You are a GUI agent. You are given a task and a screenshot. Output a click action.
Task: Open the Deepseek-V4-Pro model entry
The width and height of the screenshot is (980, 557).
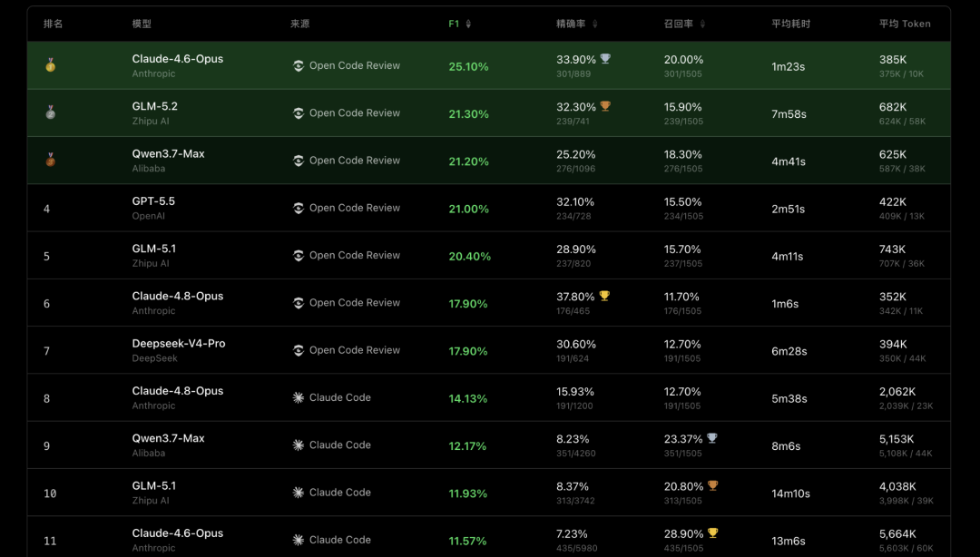pyautogui.click(x=179, y=343)
